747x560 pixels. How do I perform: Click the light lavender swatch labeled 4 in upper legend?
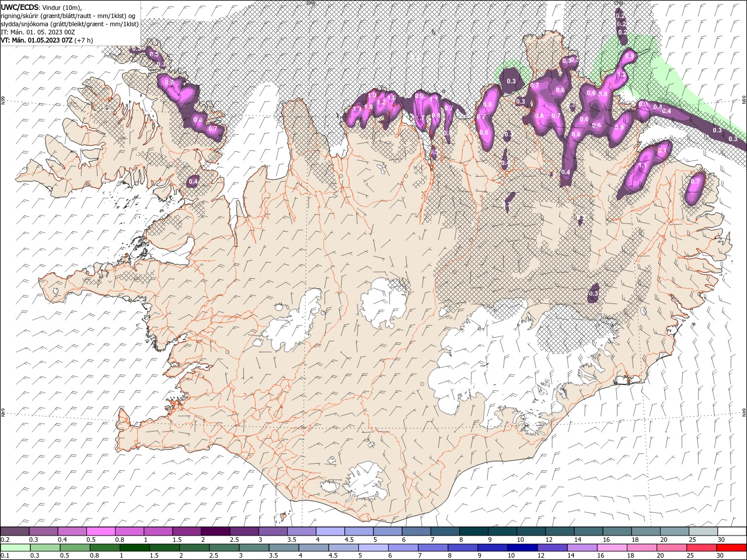click(330, 531)
